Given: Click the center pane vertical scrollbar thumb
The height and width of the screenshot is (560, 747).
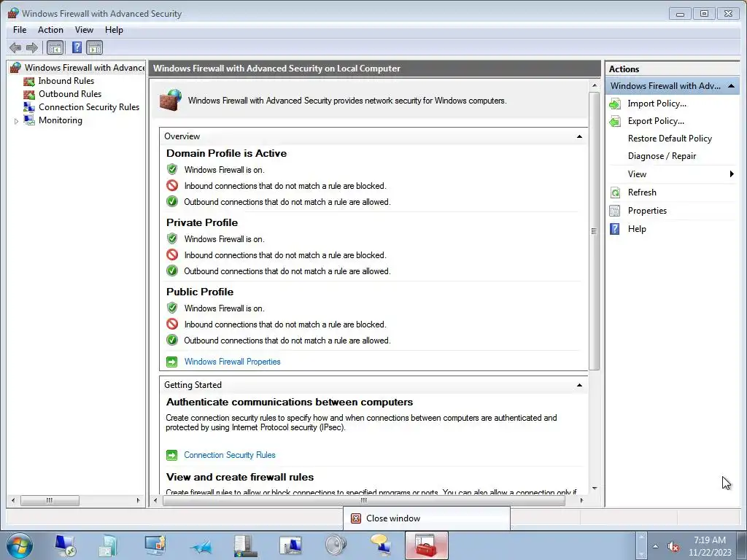Looking at the screenshot, I should click(x=594, y=231).
